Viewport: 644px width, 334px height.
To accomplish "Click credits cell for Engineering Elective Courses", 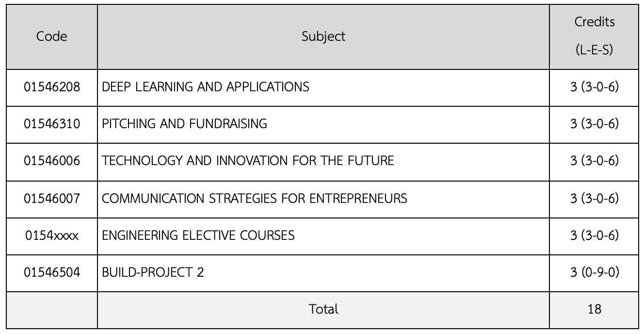I will click(x=595, y=235).
